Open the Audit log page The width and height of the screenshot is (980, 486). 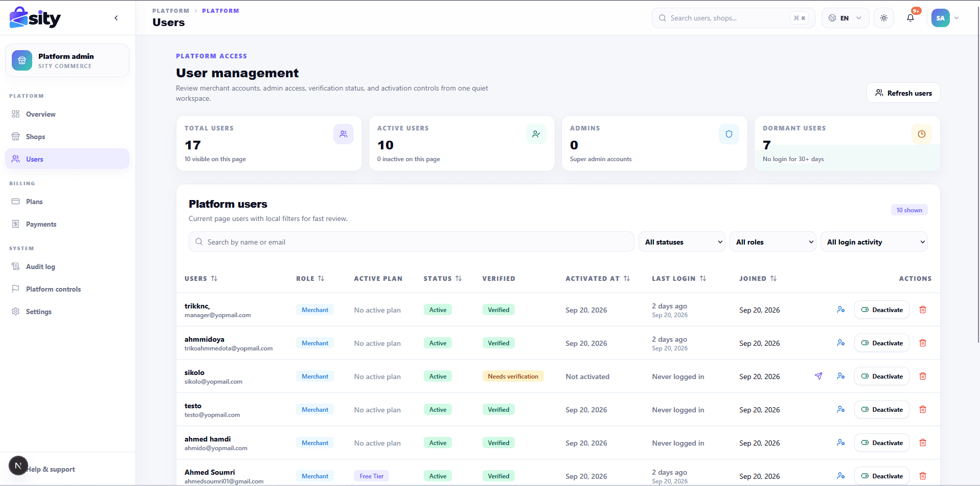[67, 267]
